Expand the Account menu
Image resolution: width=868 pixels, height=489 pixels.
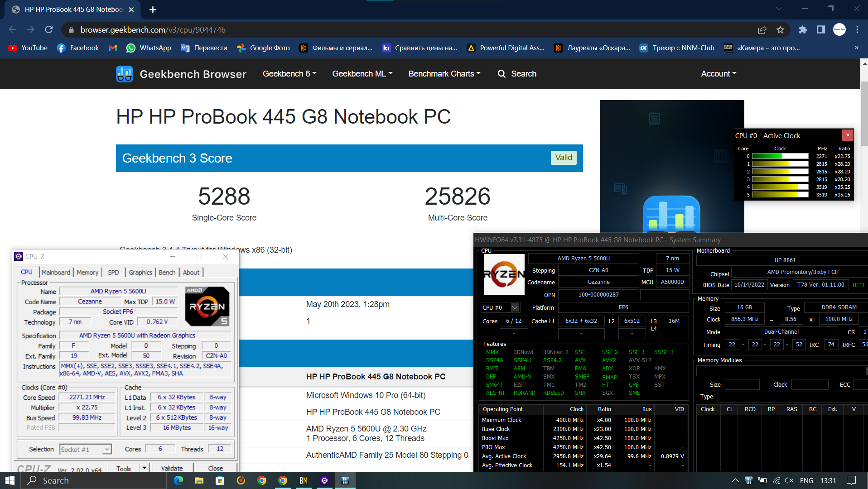[719, 74]
